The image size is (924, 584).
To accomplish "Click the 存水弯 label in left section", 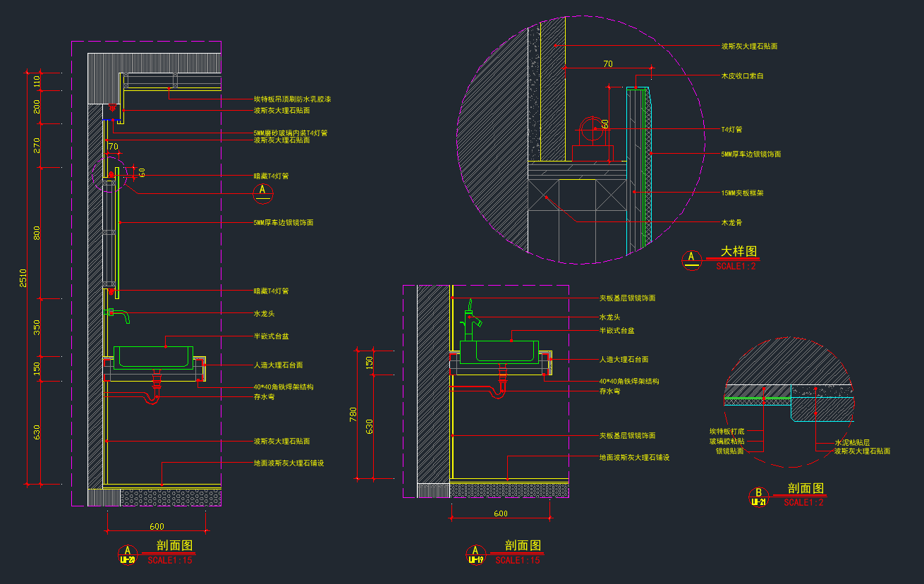I will (263, 398).
